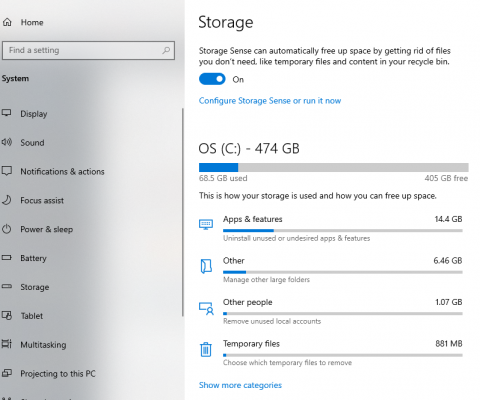Click the Other people icon

point(206,309)
